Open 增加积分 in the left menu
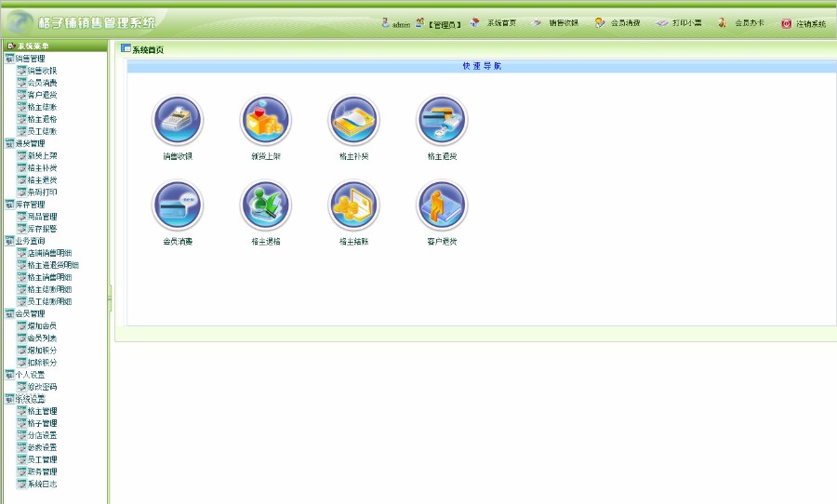Screen dimensions: 837x504 [42, 351]
